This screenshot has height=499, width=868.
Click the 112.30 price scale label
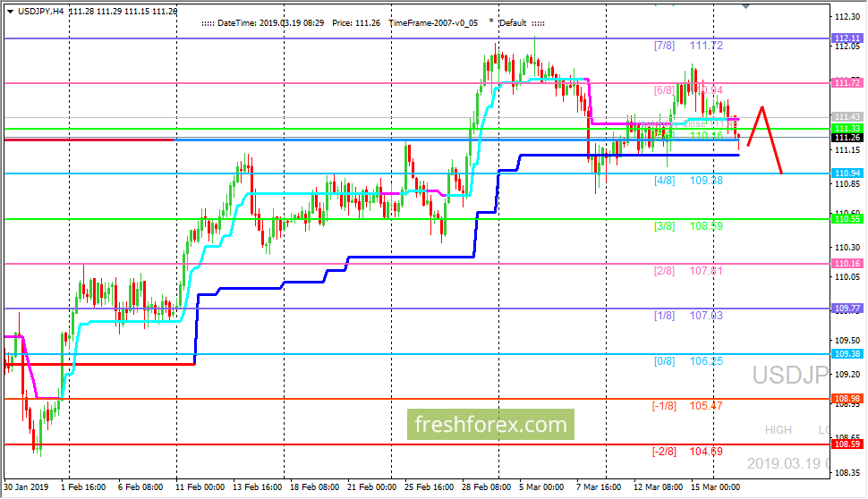(847, 17)
